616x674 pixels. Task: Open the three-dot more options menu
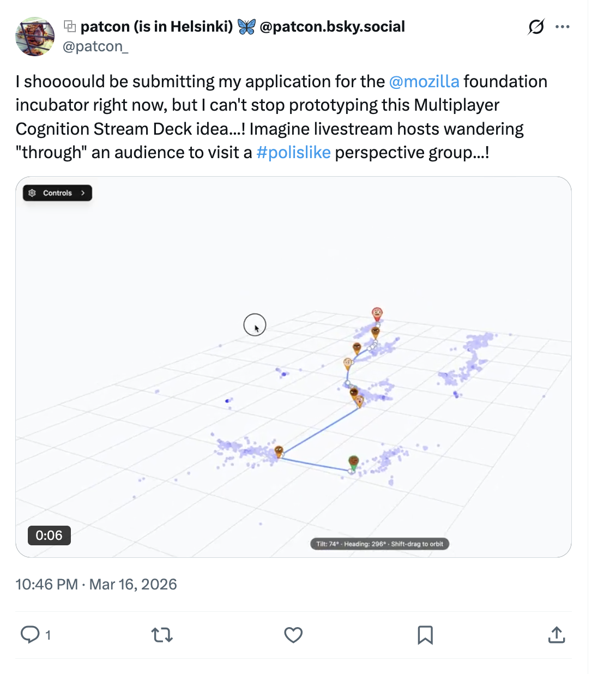click(563, 27)
